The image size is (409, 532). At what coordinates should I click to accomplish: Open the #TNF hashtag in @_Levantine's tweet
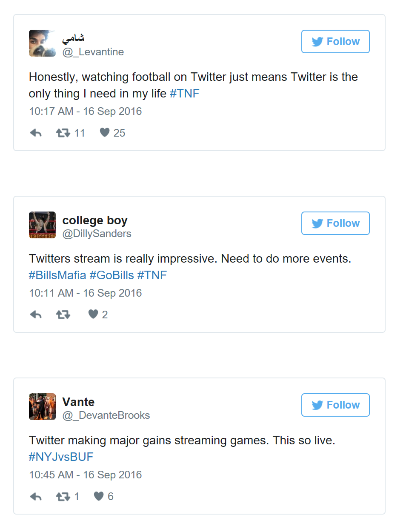[x=184, y=94]
